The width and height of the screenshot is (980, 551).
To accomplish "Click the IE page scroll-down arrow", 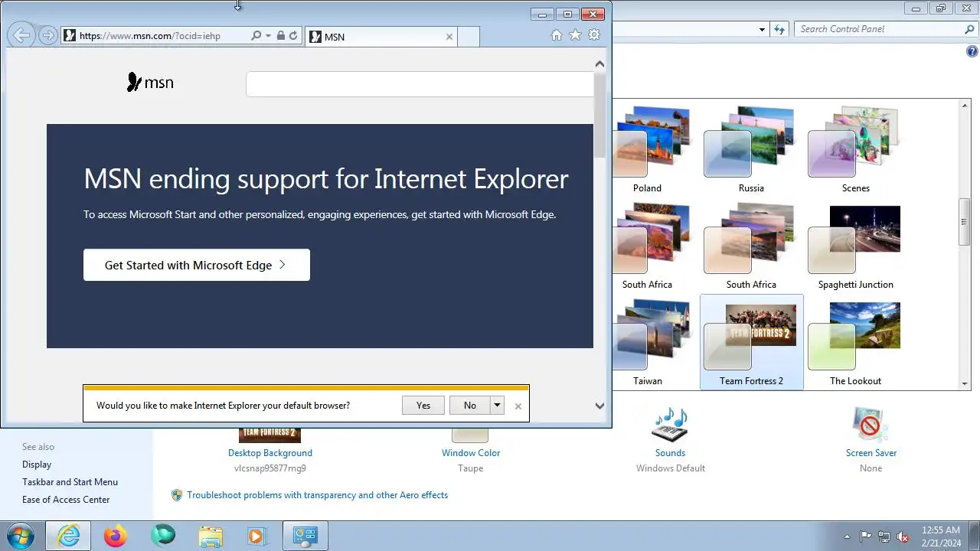I will coord(600,406).
